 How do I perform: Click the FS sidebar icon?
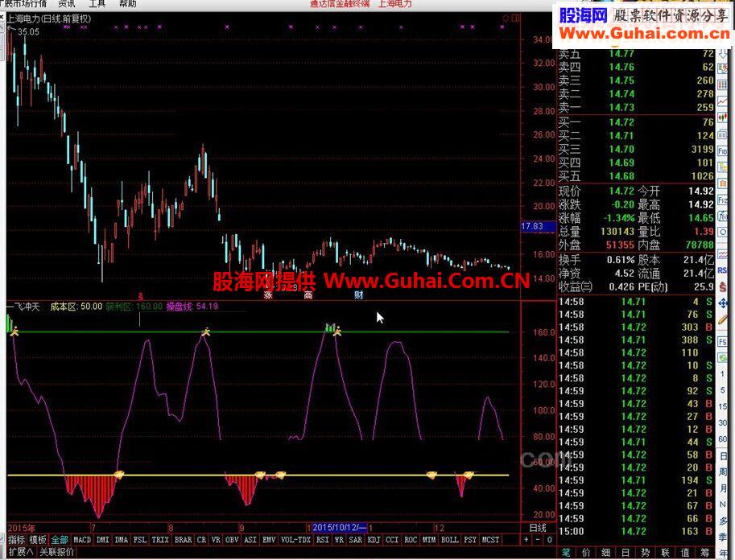pyautogui.click(x=722, y=341)
